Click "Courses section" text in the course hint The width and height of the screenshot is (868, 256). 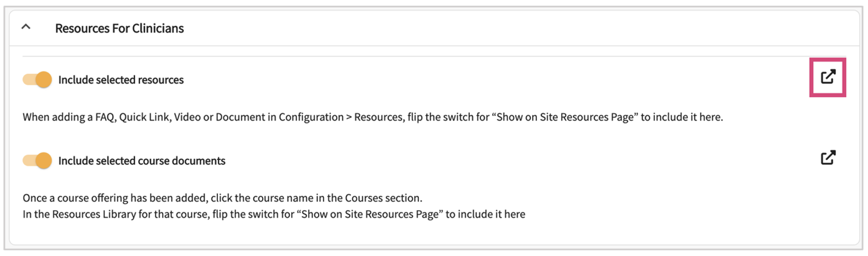pyautogui.click(x=388, y=198)
